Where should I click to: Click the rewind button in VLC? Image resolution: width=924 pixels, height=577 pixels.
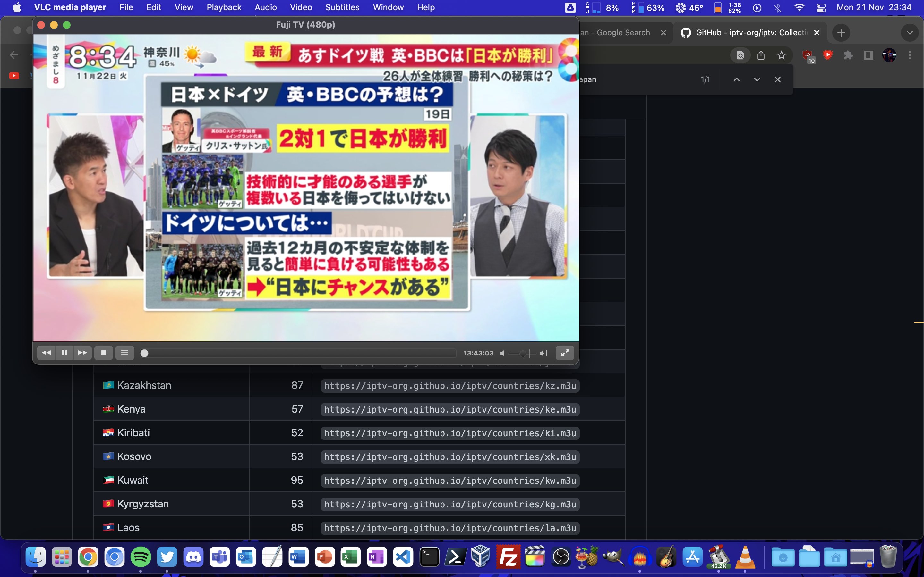click(x=46, y=353)
